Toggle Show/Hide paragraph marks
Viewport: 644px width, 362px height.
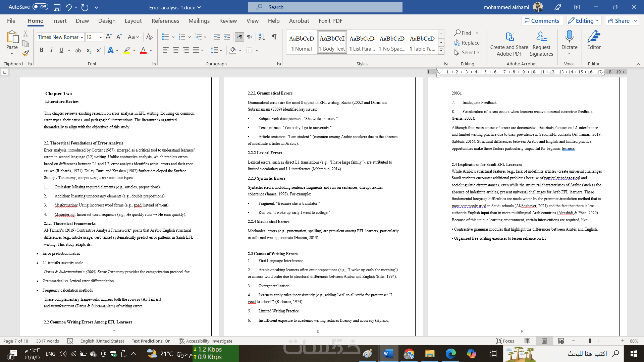point(274,37)
